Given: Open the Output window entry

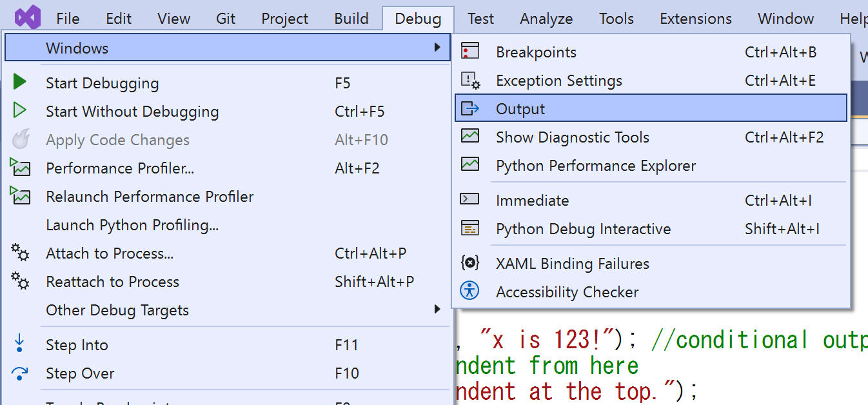Looking at the screenshot, I should click(x=651, y=108).
